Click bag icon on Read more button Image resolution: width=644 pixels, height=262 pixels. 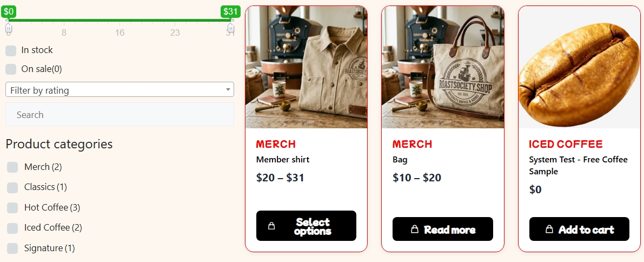(x=414, y=229)
